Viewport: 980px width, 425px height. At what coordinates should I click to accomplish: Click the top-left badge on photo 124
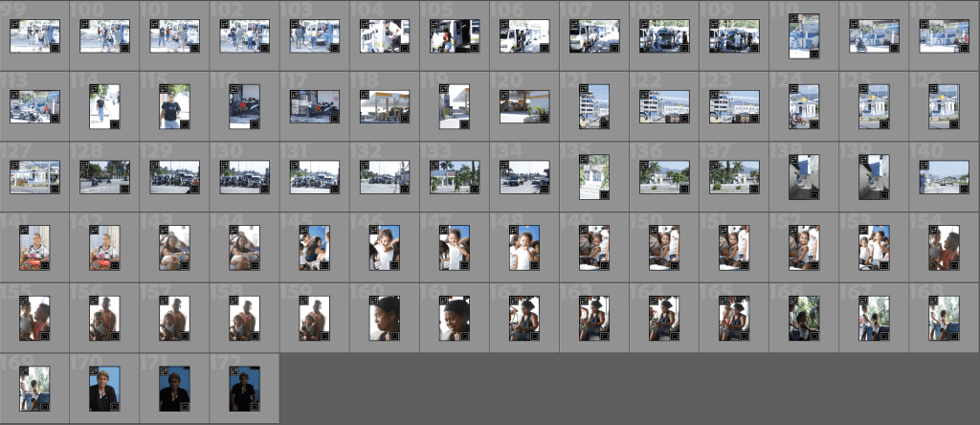pos(793,89)
